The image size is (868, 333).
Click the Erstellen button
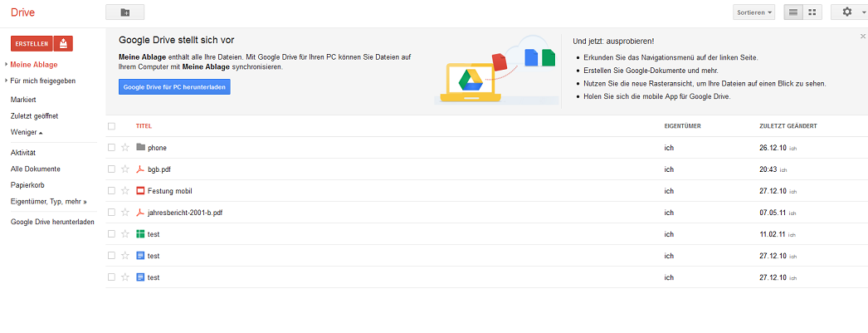click(32, 43)
